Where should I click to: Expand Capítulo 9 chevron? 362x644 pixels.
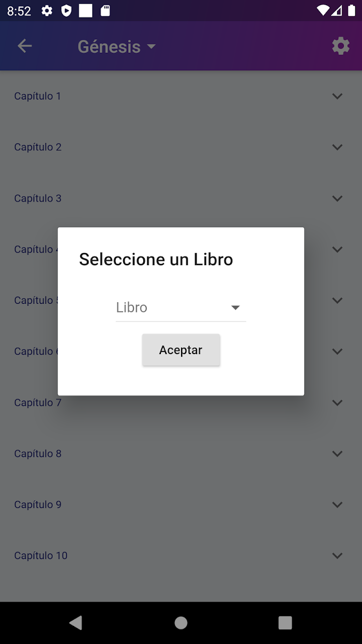click(x=337, y=505)
